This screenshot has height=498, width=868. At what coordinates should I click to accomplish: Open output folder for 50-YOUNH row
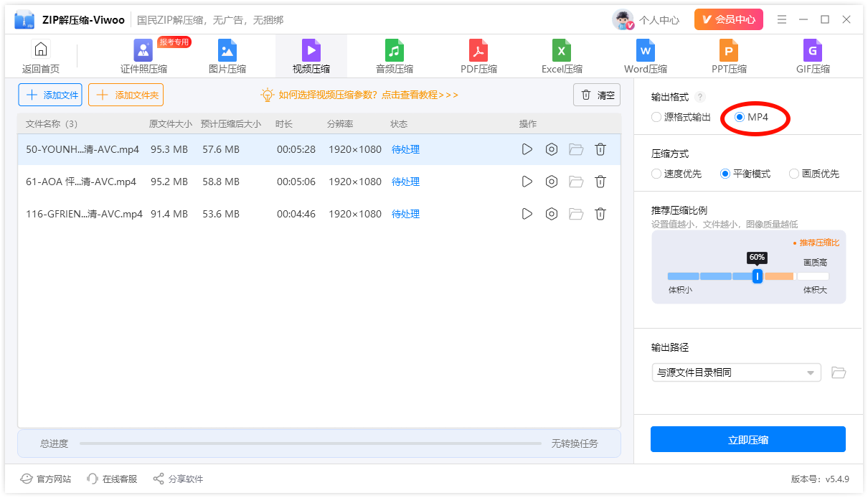pyautogui.click(x=576, y=149)
